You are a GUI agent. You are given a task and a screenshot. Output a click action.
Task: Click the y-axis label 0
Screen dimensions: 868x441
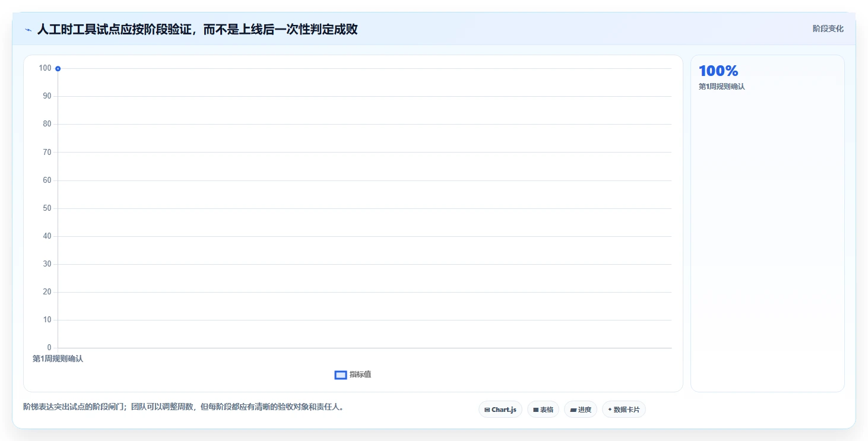(49, 348)
